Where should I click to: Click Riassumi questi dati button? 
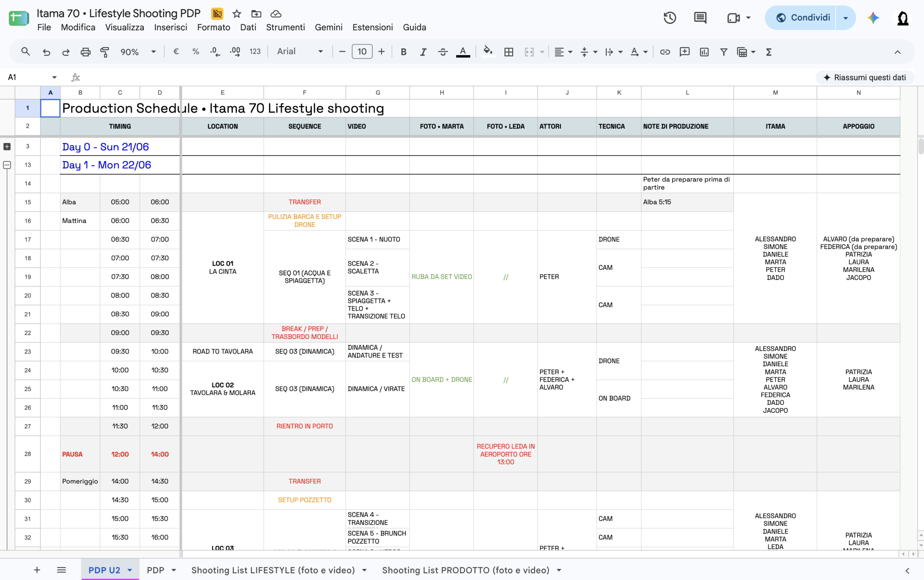tap(864, 78)
